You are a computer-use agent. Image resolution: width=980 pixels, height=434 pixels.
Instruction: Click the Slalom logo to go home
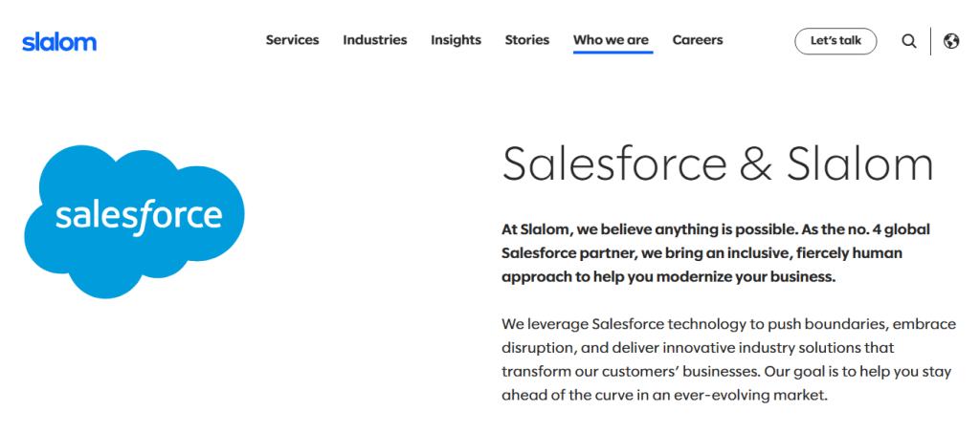(x=59, y=41)
